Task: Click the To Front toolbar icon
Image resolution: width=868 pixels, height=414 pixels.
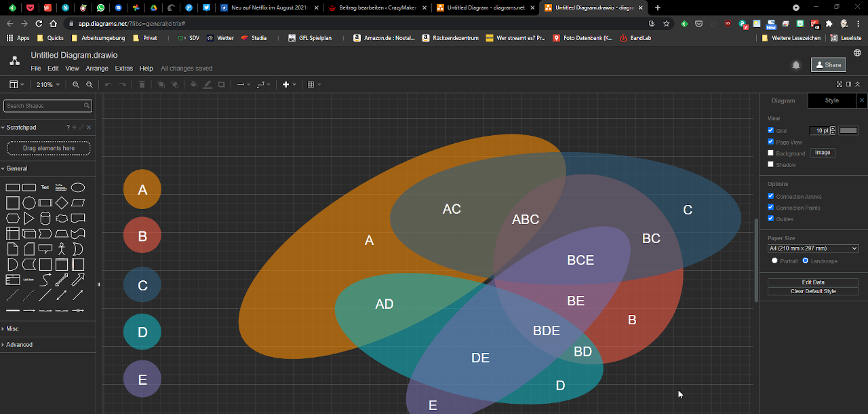Action: coord(161,85)
